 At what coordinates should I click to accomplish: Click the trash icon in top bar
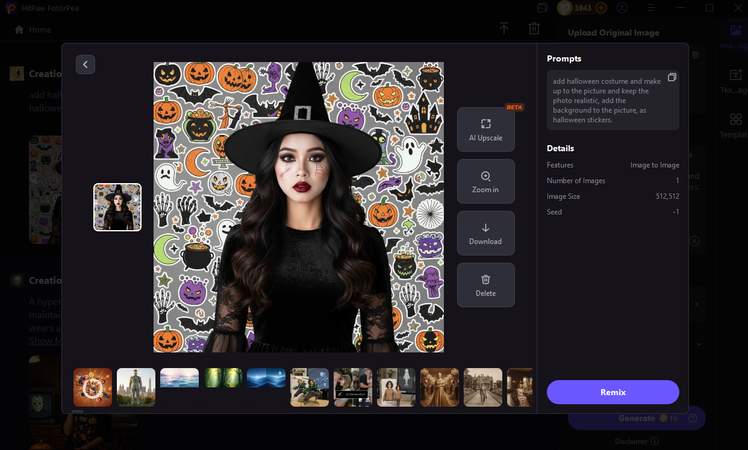click(x=534, y=29)
